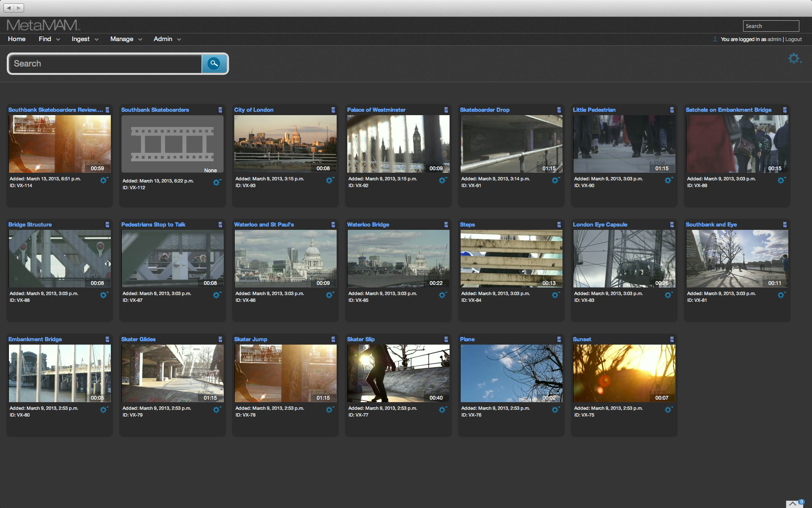Click the ID: VX-92 text
The width and height of the screenshot is (812, 508).
click(x=358, y=185)
